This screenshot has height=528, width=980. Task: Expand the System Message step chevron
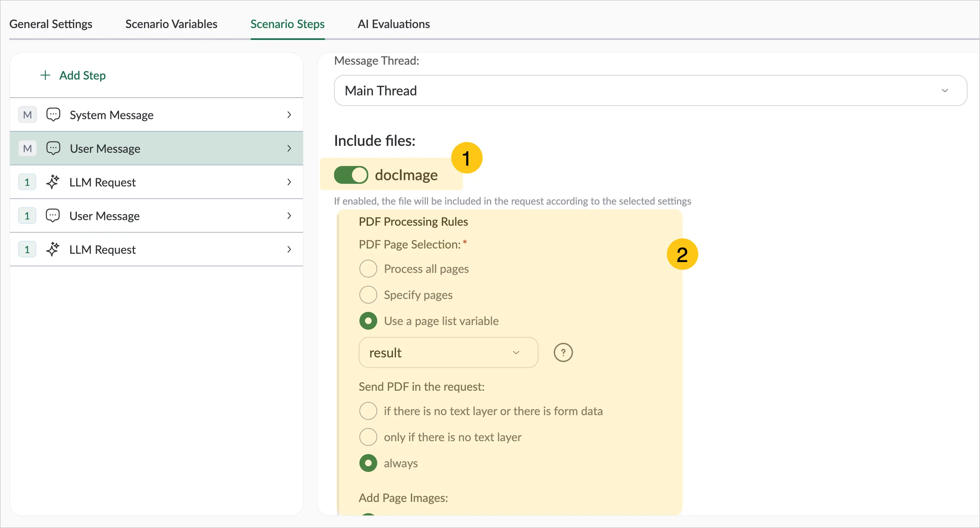coord(289,115)
